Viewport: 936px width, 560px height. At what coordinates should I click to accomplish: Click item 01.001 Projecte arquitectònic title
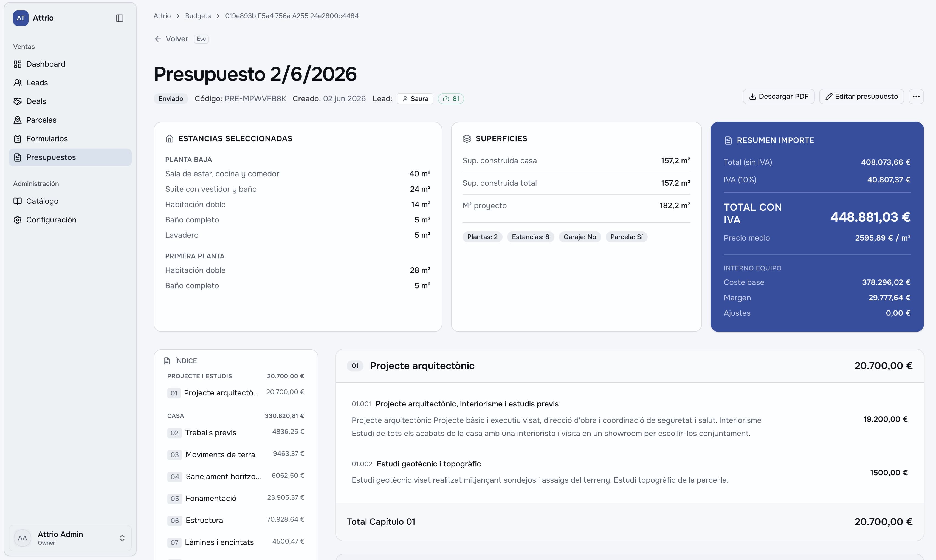pos(467,404)
